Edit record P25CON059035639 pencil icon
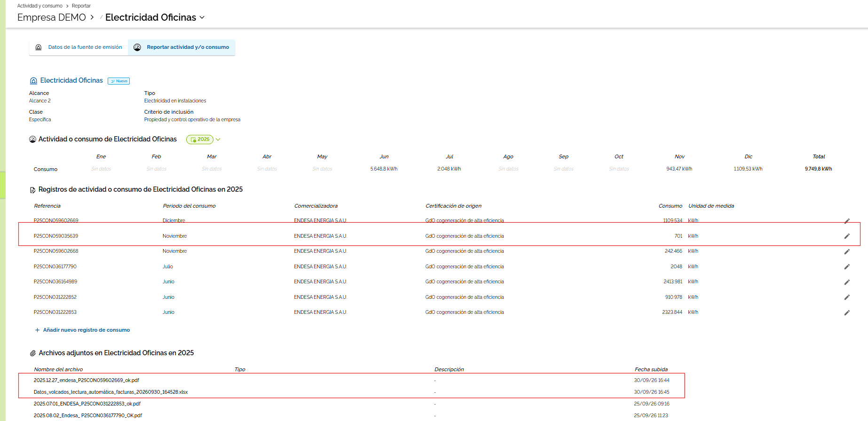Image resolution: width=868 pixels, height=421 pixels. pyautogui.click(x=847, y=236)
